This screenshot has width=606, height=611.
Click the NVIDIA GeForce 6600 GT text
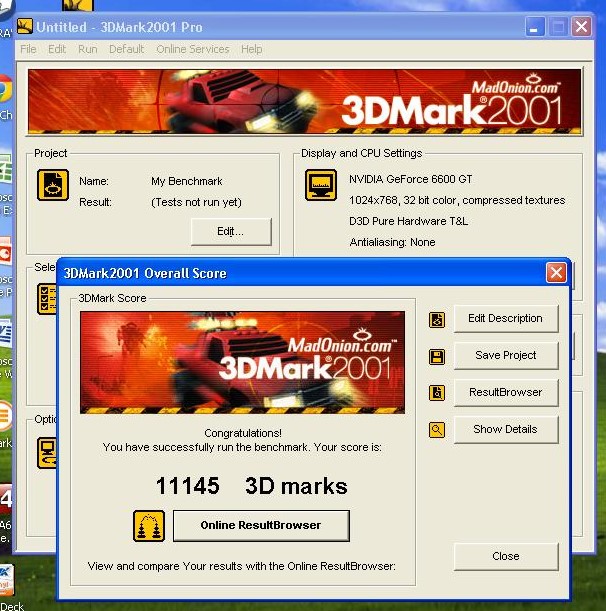point(410,179)
